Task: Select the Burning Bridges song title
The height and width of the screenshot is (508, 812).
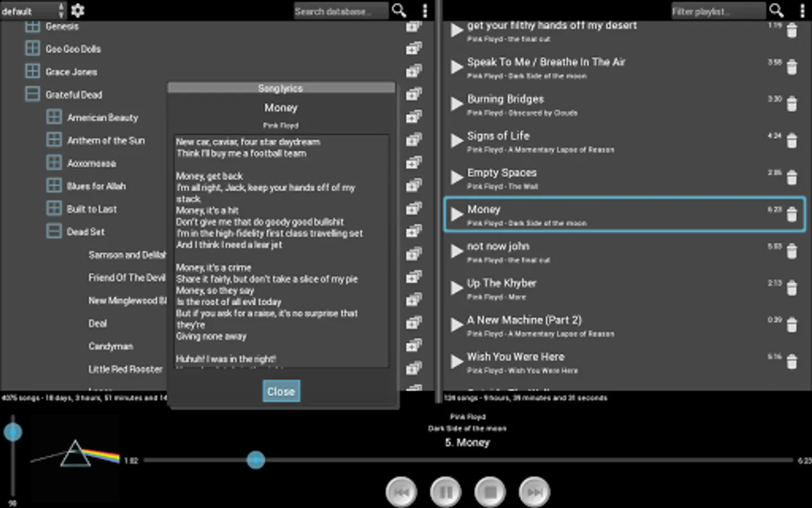Action: click(x=505, y=99)
